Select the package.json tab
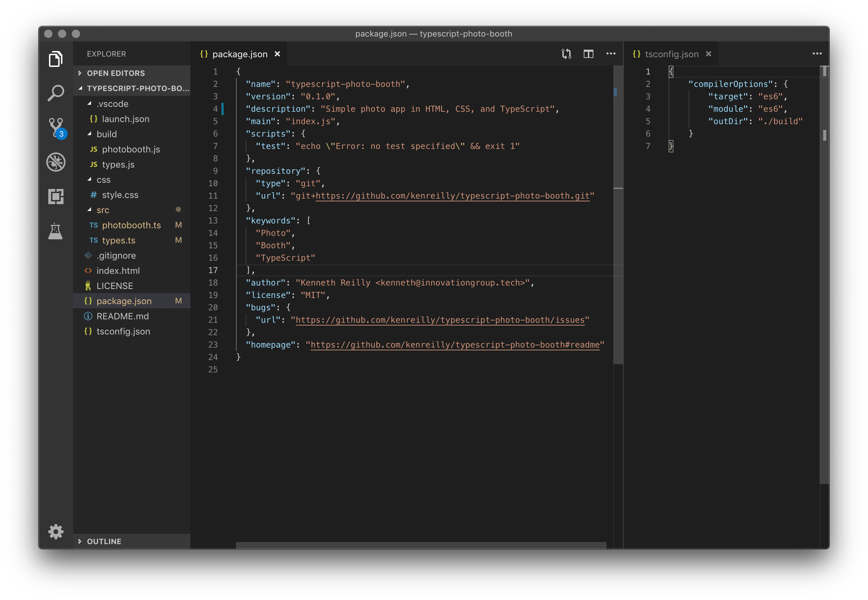 [240, 54]
